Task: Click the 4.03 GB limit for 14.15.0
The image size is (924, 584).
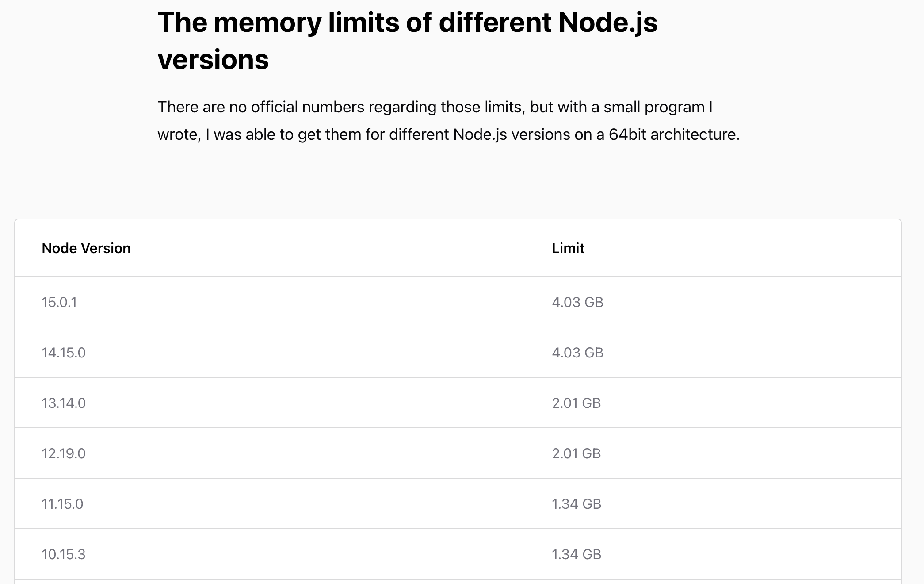Action: click(x=577, y=353)
